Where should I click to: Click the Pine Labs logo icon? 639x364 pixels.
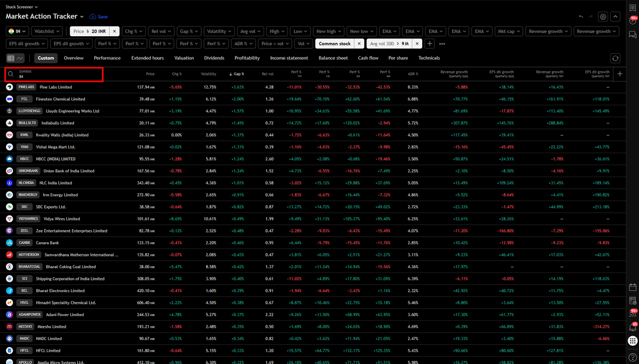[x=10, y=87]
